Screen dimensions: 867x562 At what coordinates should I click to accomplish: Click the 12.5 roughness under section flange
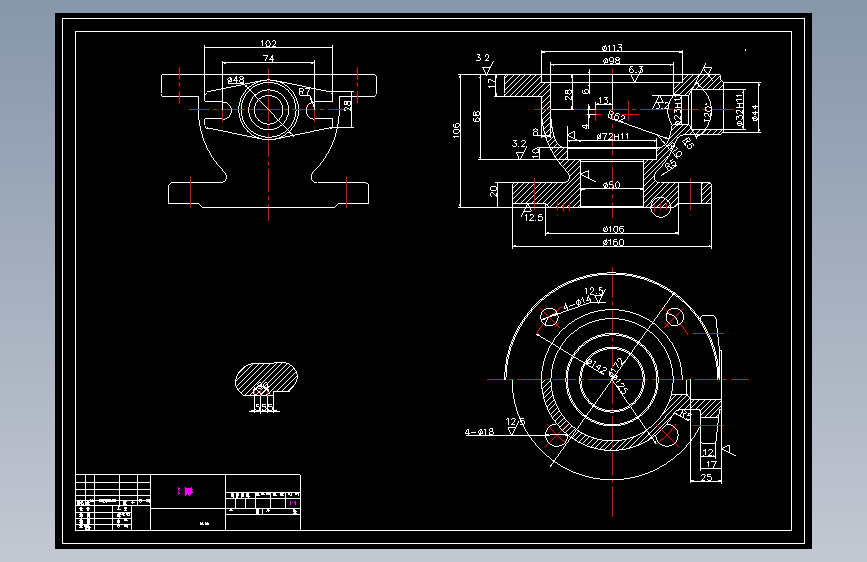coord(534,218)
